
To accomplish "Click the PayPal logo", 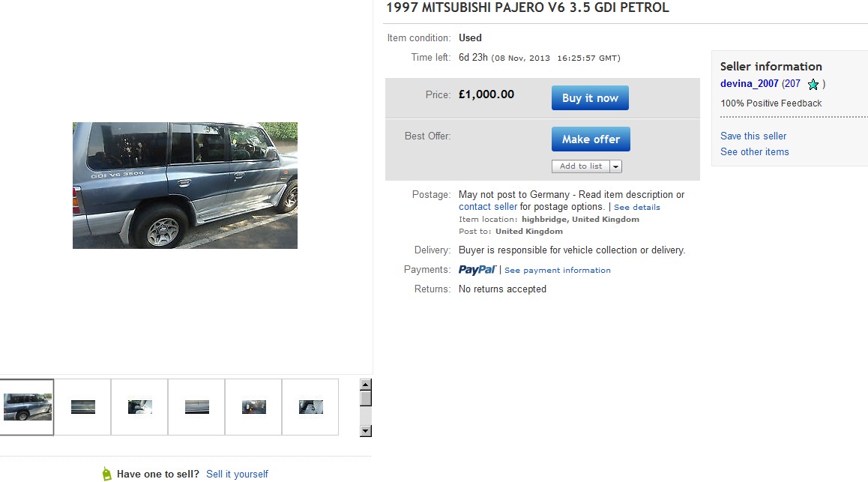I will (477, 270).
